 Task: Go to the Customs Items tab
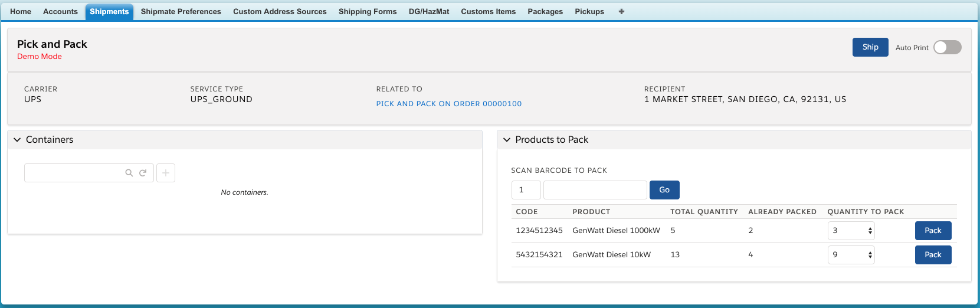489,12
